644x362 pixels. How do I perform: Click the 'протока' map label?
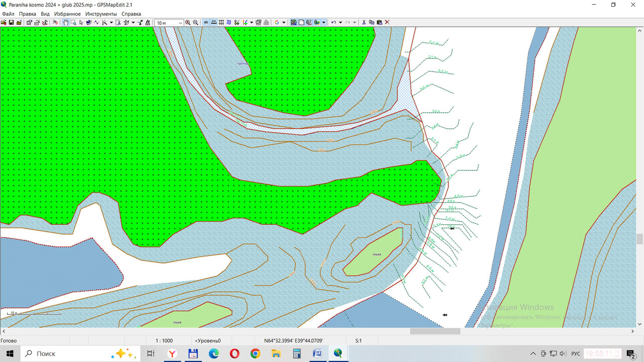point(244,64)
